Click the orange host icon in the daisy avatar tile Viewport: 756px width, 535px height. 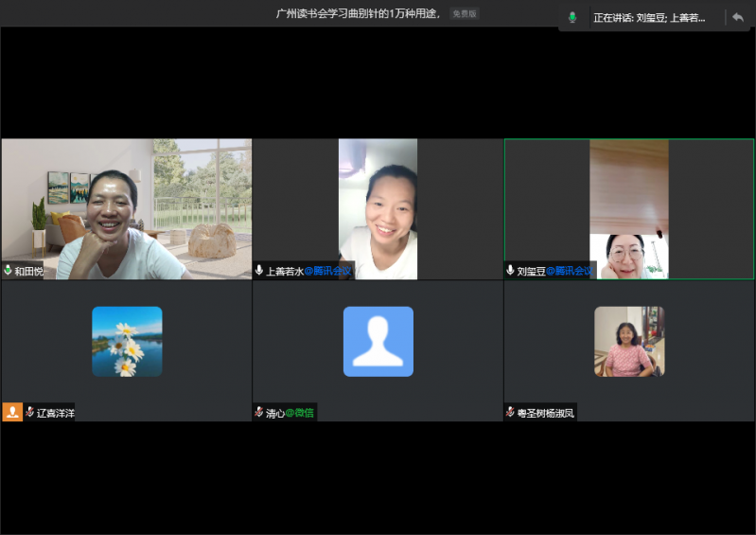tap(12, 412)
